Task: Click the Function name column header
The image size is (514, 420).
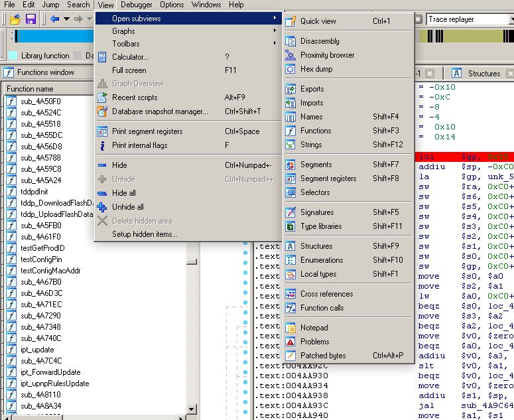Action: (49, 89)
